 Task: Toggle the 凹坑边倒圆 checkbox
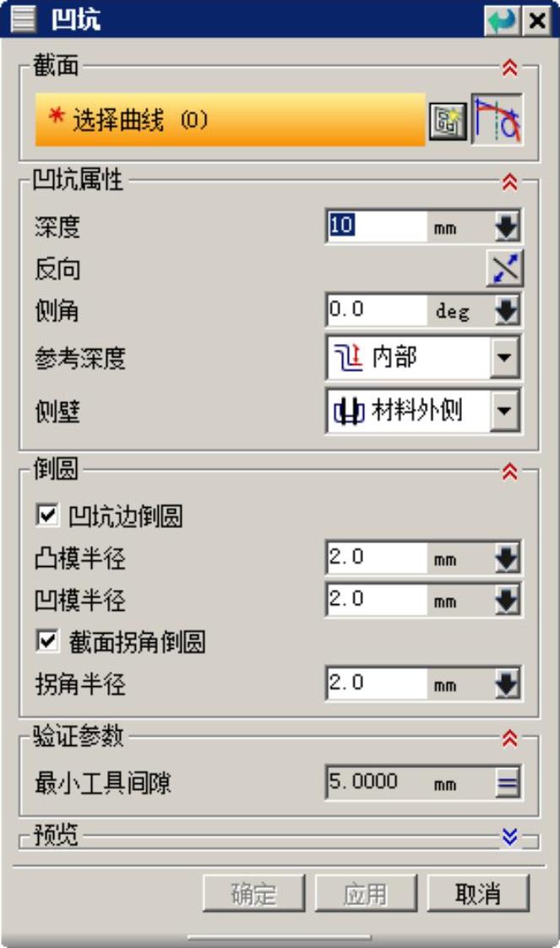pos(48,515)
